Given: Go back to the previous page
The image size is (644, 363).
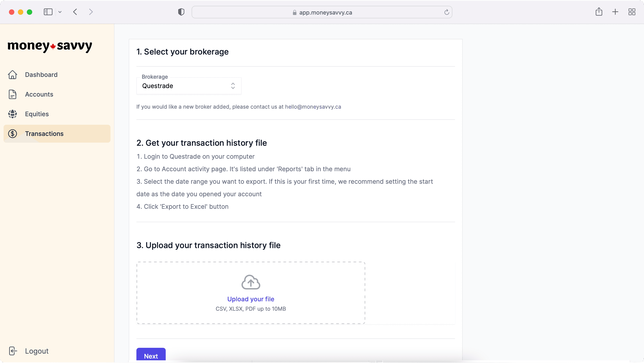Looking at the screenshot, I should [x=75, y=12].
